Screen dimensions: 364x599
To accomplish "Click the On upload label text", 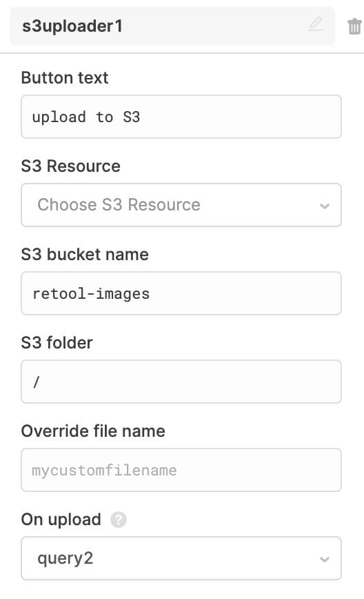I will (61, 520).
